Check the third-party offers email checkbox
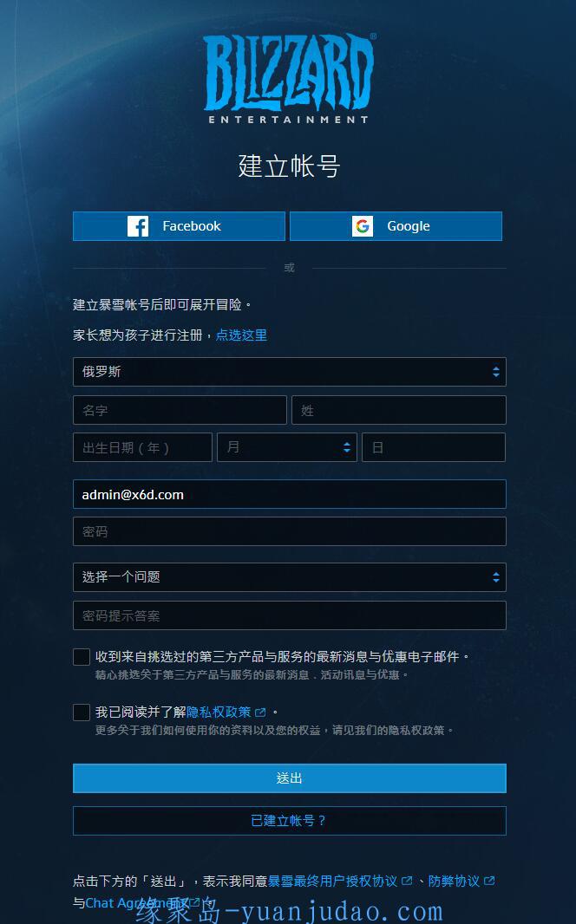This screenshot has height=924, width=576. click(x=82, y=657)
